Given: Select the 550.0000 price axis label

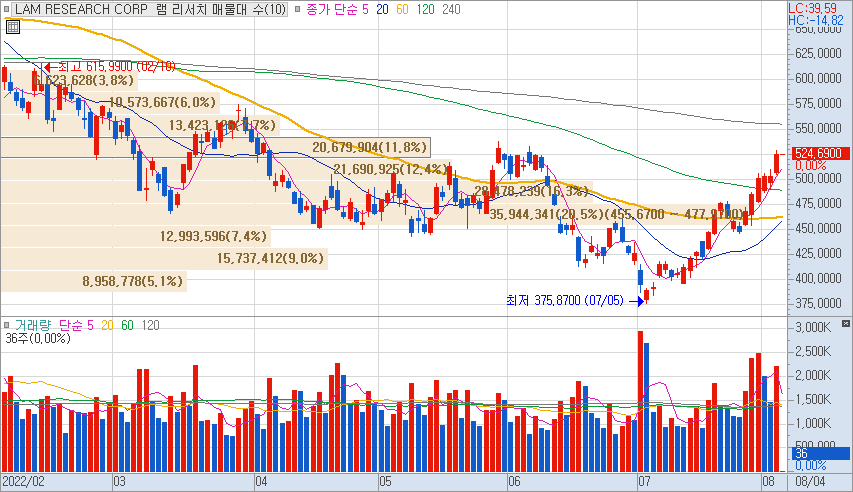Looking at the screenshot, I should (818, 128).
